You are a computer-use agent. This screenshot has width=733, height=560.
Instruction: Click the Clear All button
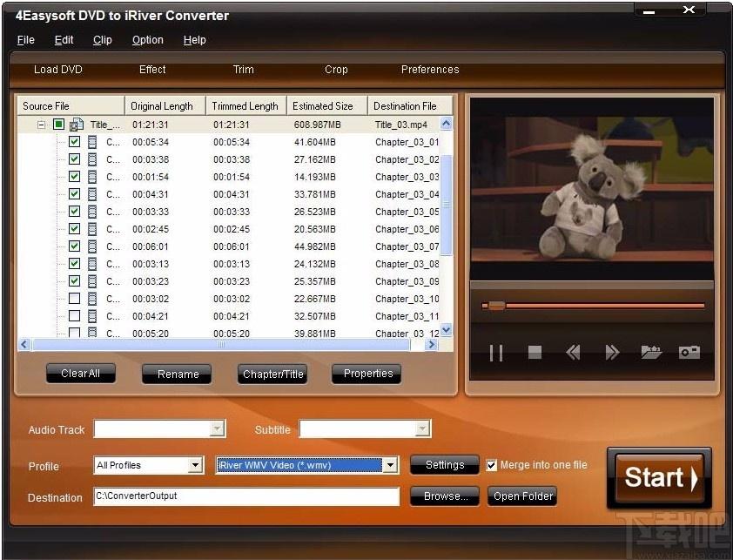(x=80, y=374)
